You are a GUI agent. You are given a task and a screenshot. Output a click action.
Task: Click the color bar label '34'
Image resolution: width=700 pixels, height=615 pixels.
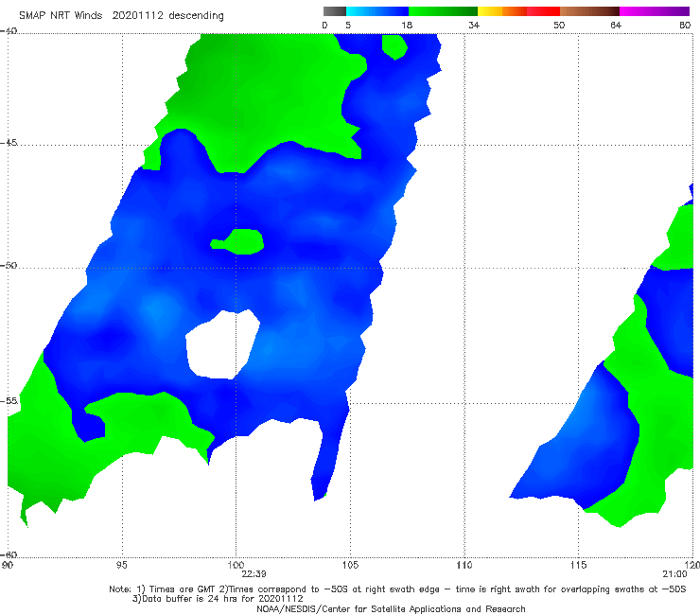point(474,25)
